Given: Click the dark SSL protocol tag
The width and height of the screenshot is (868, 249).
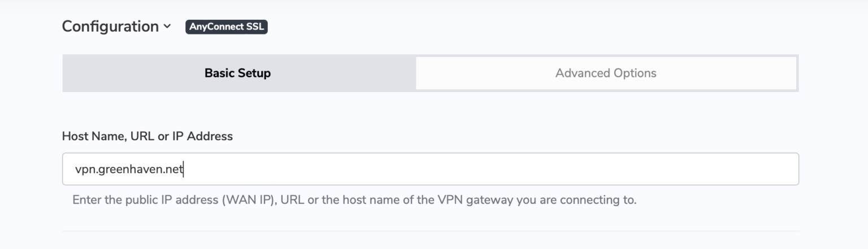Looking at the screenshot, I should click(226, 27).
